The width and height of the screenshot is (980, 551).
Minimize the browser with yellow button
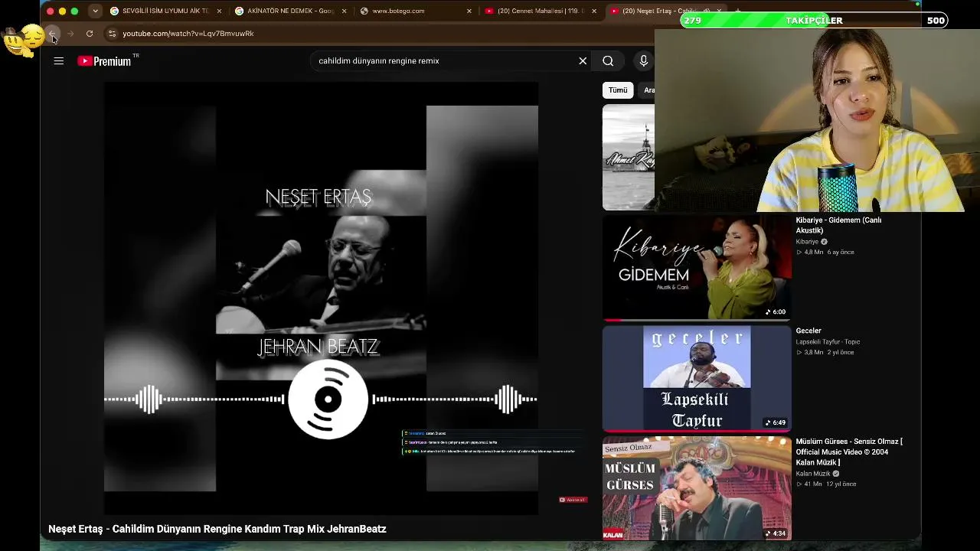point(63,11)
